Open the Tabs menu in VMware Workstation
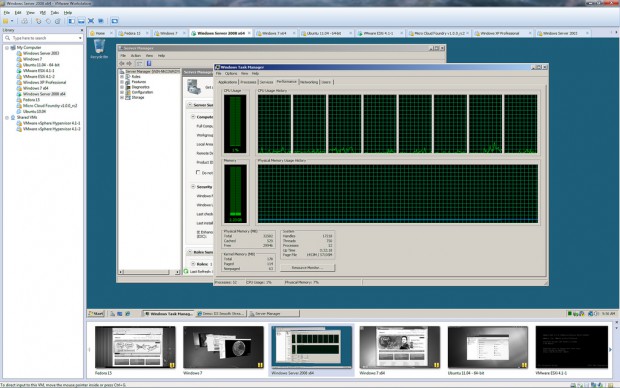Screen dimensions: 620x388 (x=55, y=13)
